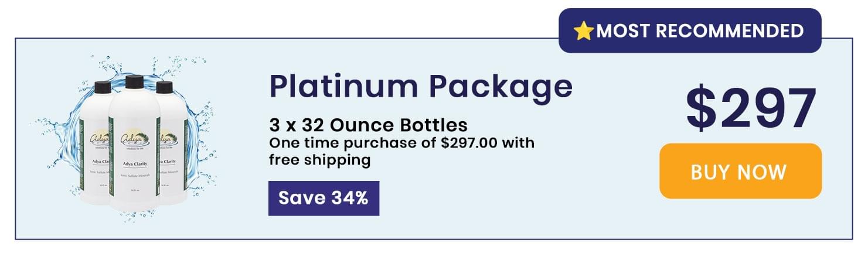Screen dimensions: 868x253
Task: Click the $297 price
Action: [752, 108]
